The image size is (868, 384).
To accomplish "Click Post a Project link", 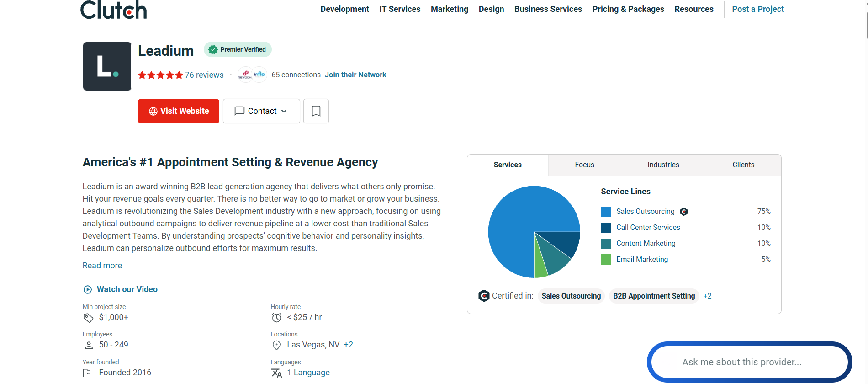I will click(758, 9).
